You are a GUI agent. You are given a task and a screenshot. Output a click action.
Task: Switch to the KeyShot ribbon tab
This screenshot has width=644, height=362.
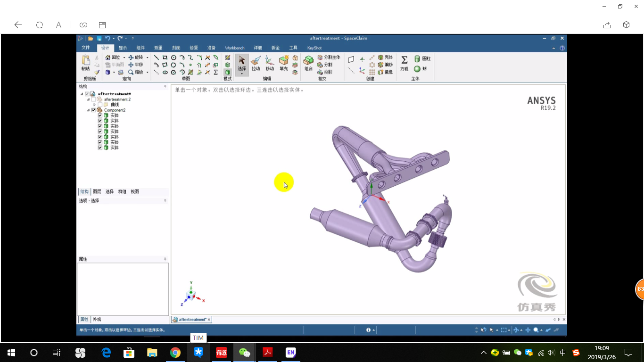[x=314, y=48]
